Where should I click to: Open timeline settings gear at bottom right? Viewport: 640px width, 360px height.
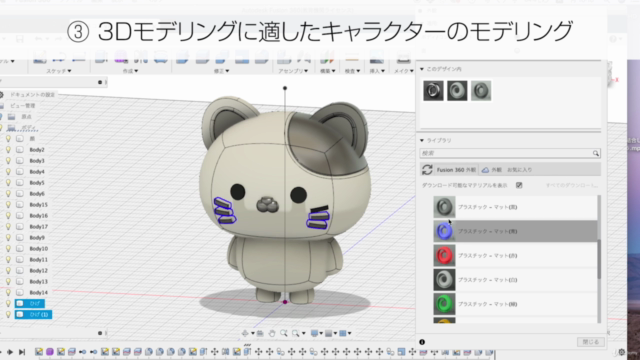point(622,352)
